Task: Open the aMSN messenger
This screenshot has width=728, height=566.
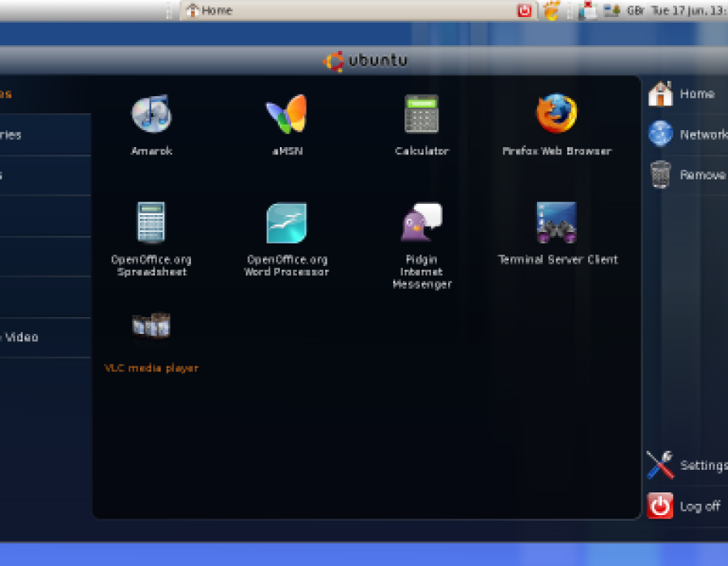Action: point(287,125)
